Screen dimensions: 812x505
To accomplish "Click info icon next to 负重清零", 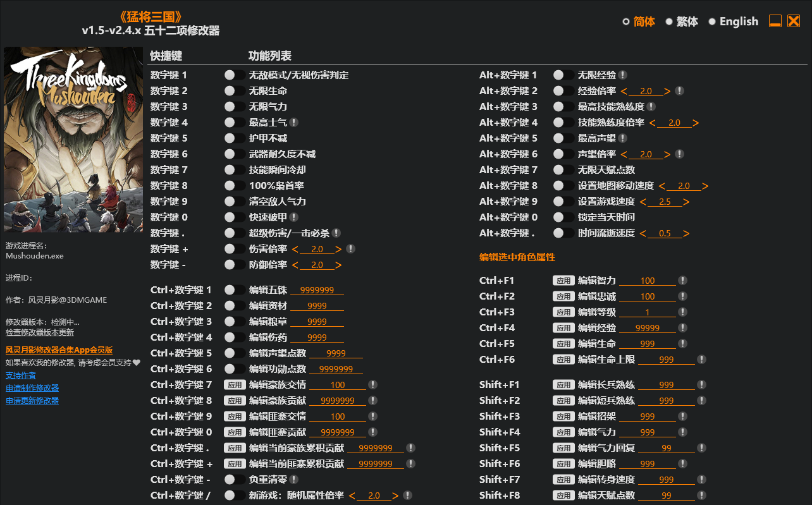I will tap(294, 480).
